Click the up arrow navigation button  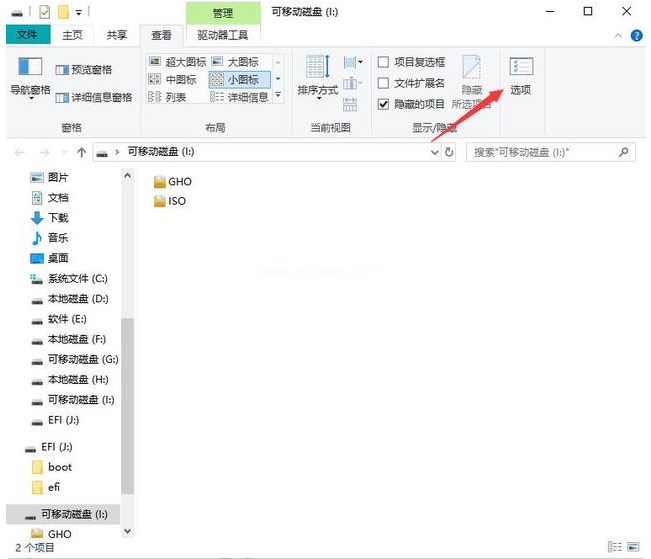[81, 153]
